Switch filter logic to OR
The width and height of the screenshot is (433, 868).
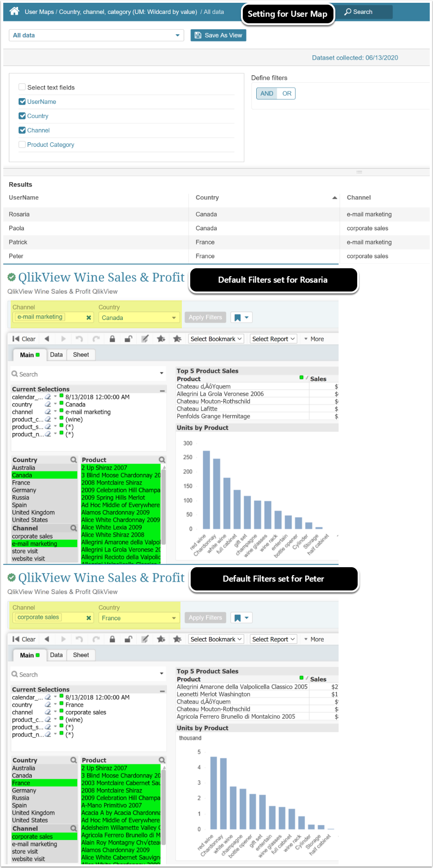(287, 93)
